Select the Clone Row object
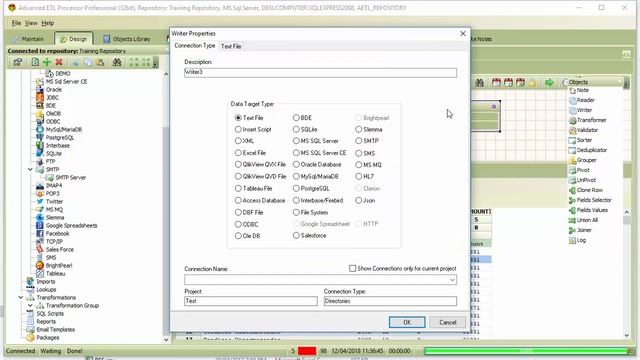The image size is (640, 360). point(586,190)
